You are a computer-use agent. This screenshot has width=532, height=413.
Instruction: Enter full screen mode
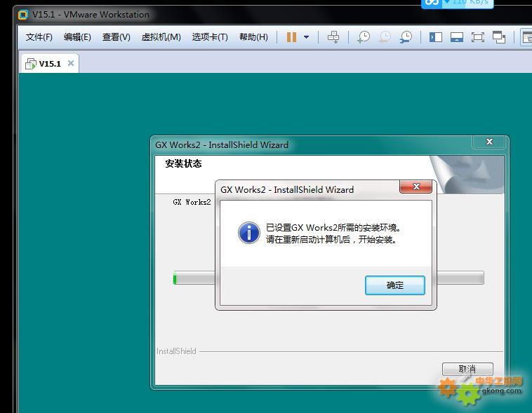pyautogui.click(x=478, y=37)
